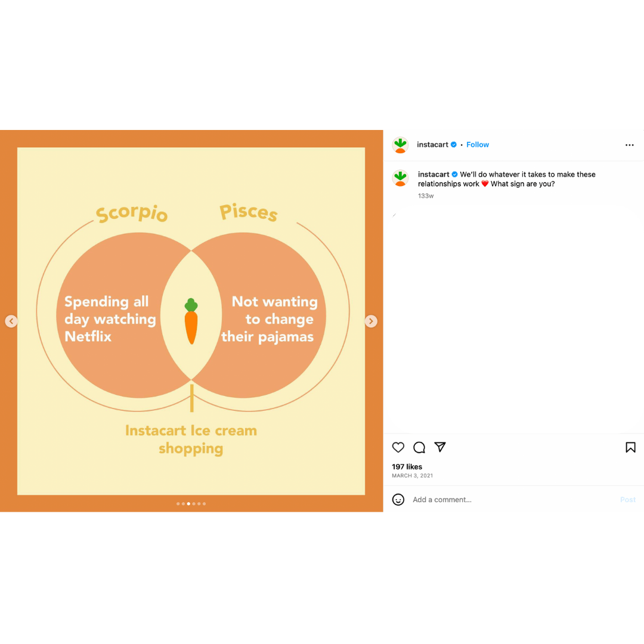Open Instacart avatar in post header

[x=400, y=145]
